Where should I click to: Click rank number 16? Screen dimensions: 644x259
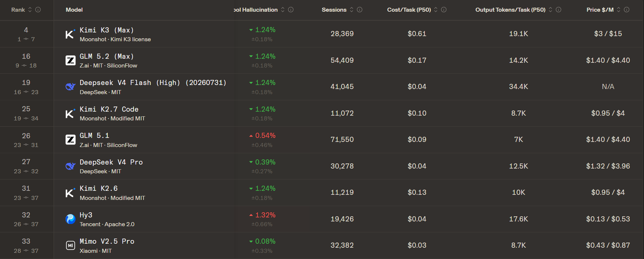coord(26,56)
